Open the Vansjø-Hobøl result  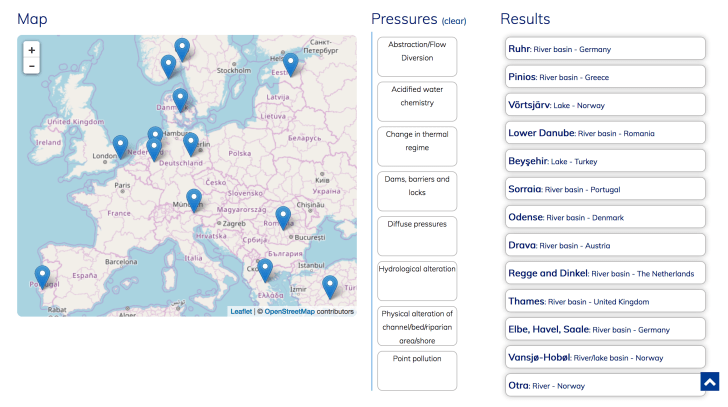[605, 357]
